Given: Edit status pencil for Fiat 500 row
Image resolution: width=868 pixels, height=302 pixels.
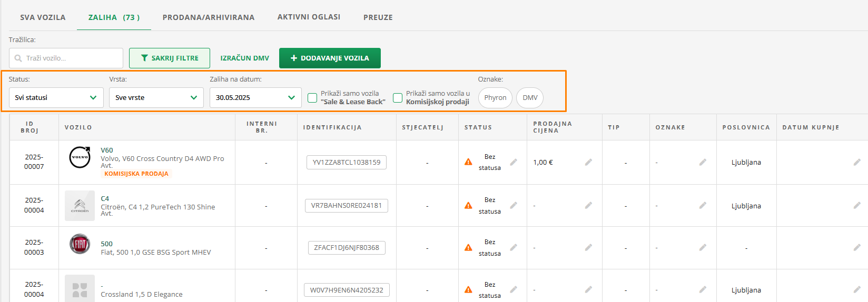Looking at the screenshot, I should pos(514,247).
